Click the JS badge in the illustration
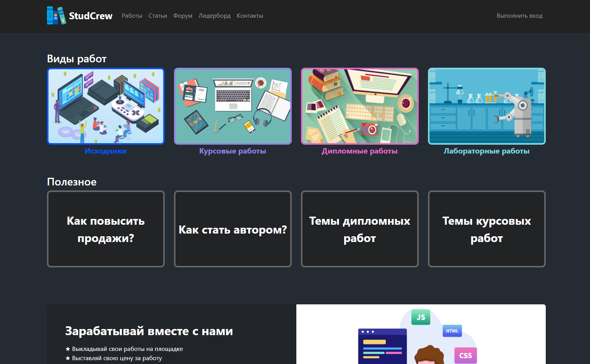 (x=420, y=317)
